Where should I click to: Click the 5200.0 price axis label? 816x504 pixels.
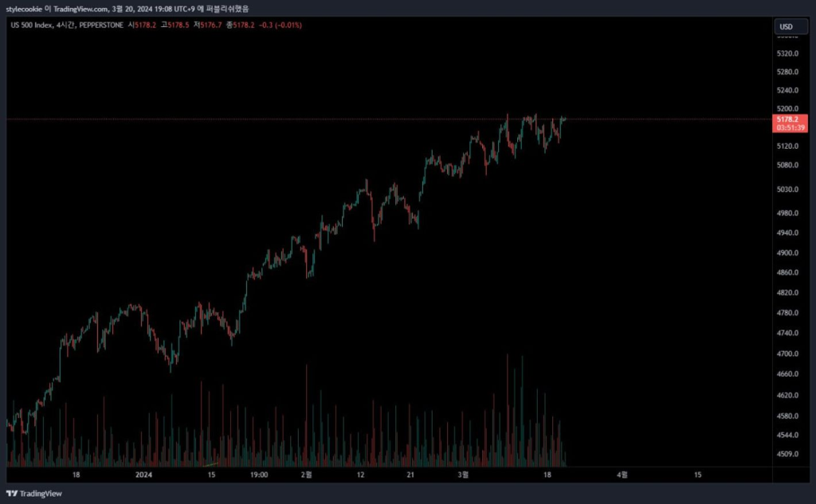tap(787, 109)
